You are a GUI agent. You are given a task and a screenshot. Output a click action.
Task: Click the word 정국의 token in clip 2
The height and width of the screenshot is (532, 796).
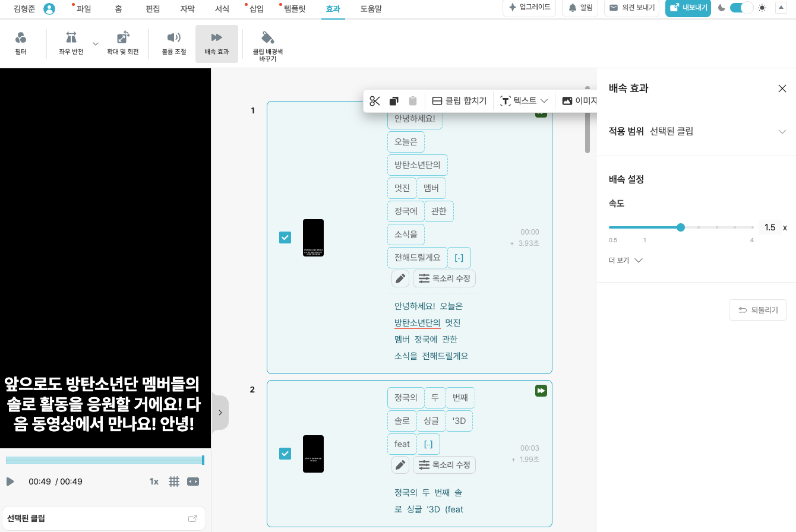[406, 398]
